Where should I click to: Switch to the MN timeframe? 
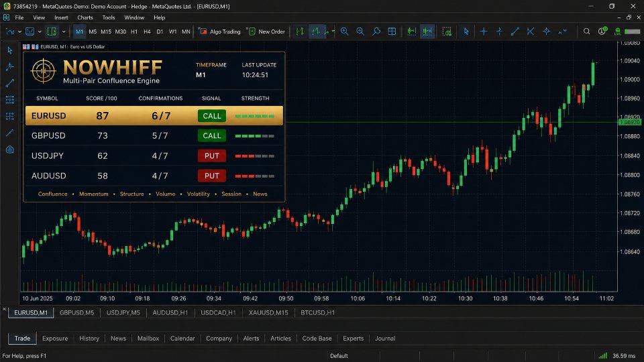tap(186, 32)
